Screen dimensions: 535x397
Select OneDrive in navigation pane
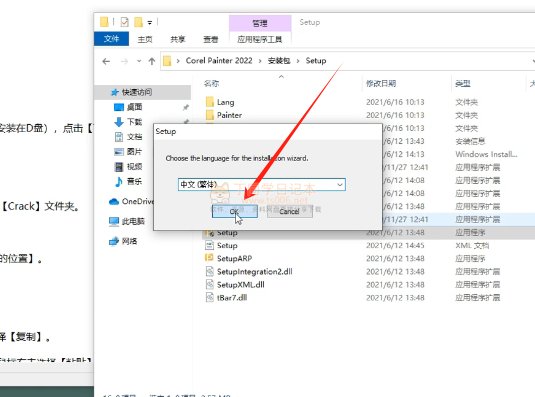(132, 202)
